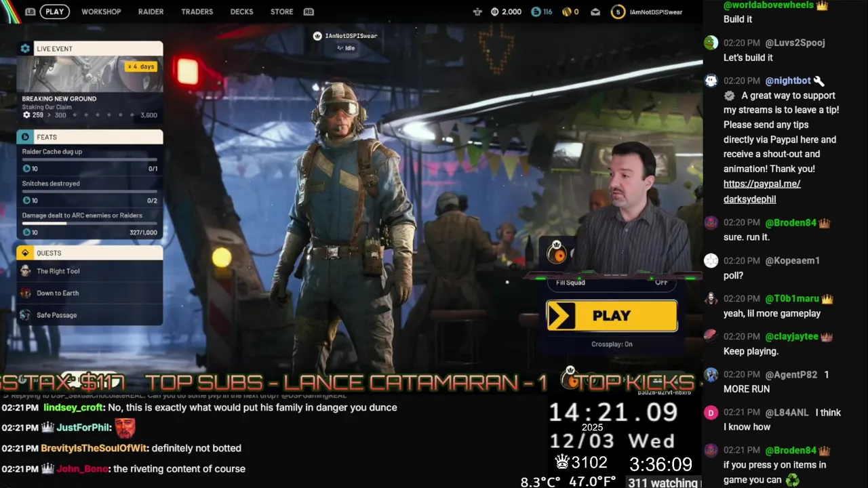The image size is (868, 488).
Task: Open The Right Tool quest
Action: pos(90,271)
